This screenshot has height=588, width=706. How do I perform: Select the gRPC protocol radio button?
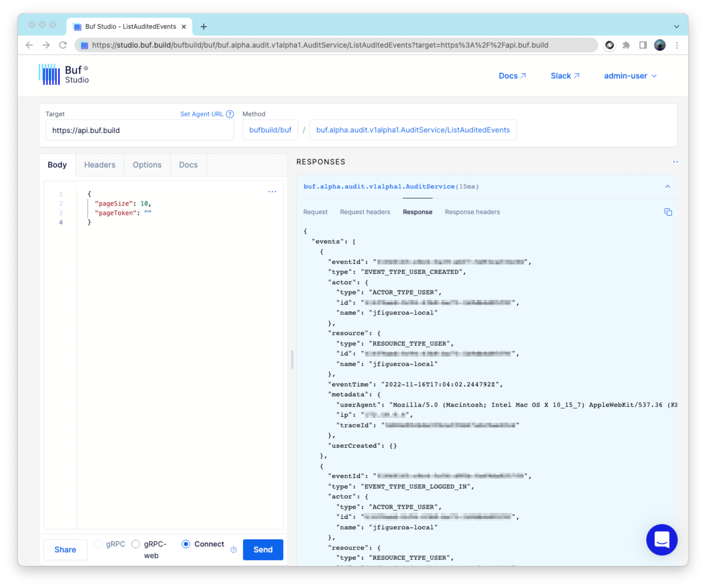[x=98, y=544]
